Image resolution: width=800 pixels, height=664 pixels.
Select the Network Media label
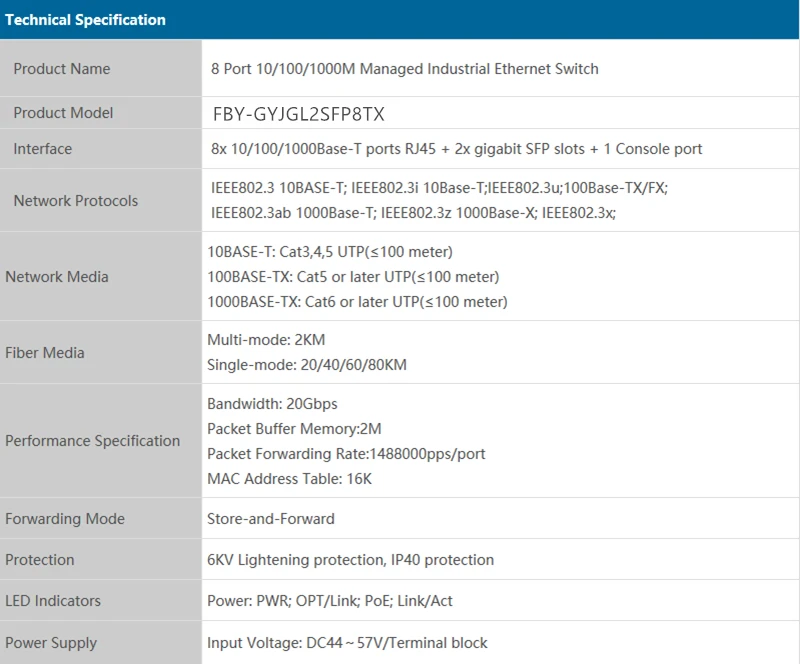coord(57,277)
